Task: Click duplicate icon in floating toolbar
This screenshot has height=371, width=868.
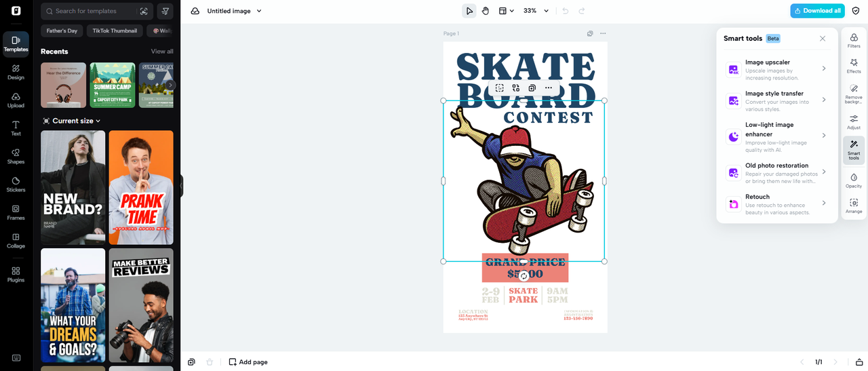Action: click(532, 87)
